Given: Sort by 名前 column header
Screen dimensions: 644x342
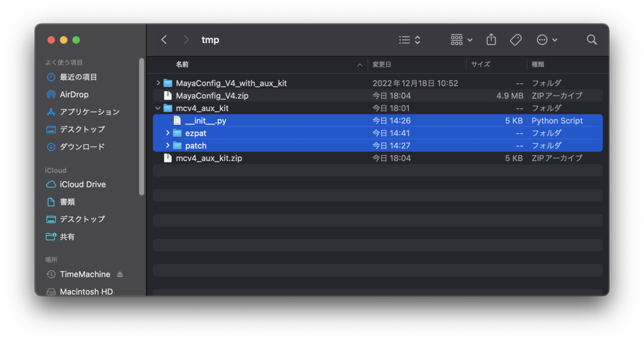Looking at the screenshot, I should click(x=182, y=64).
